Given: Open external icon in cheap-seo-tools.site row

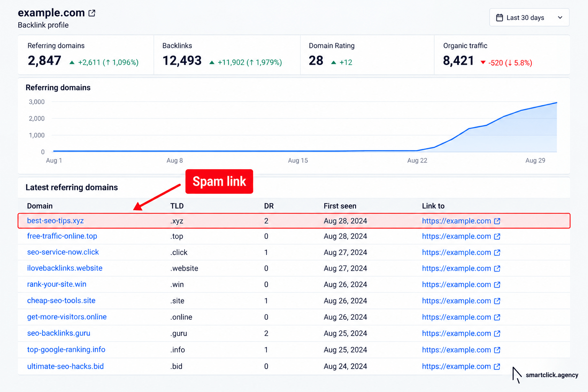Looking at the screenshot, I should (x=497, y=301).
